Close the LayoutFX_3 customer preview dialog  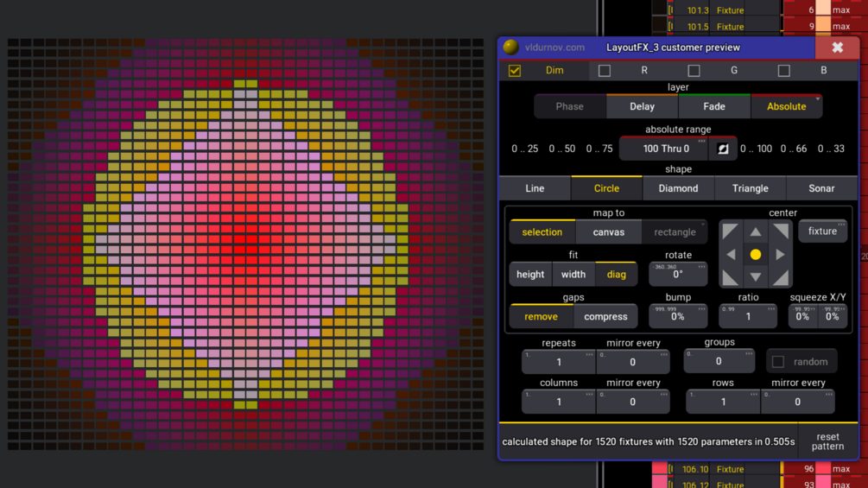(x=837, y=48)
